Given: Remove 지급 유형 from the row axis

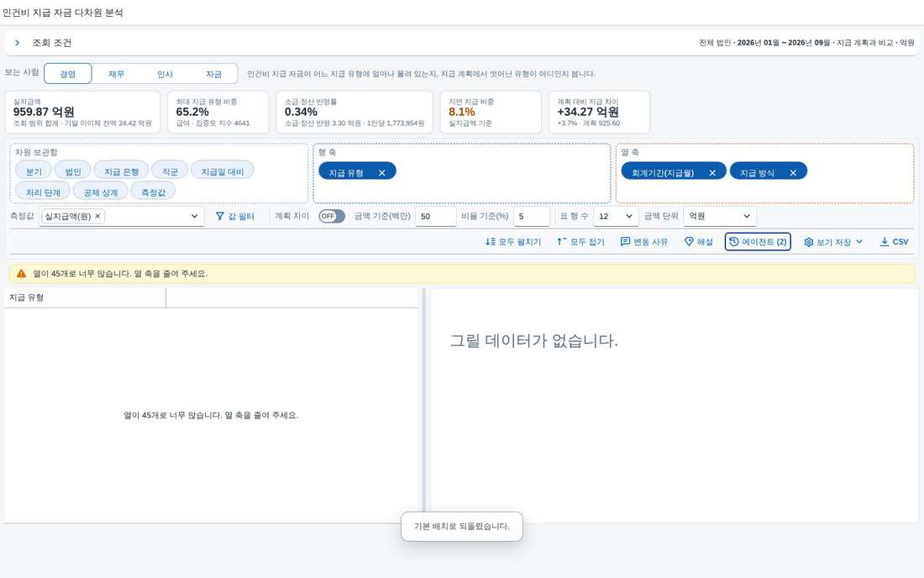Looking at the screenshot, I should click(382, 172).
